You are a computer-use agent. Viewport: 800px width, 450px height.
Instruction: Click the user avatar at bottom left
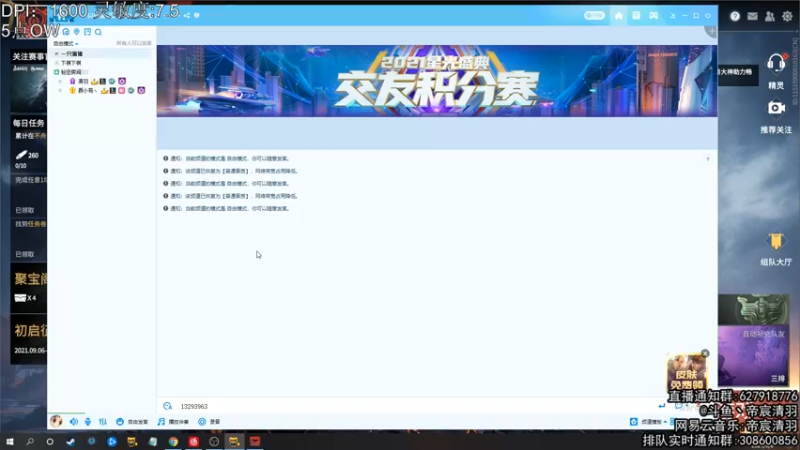(56, 421)
